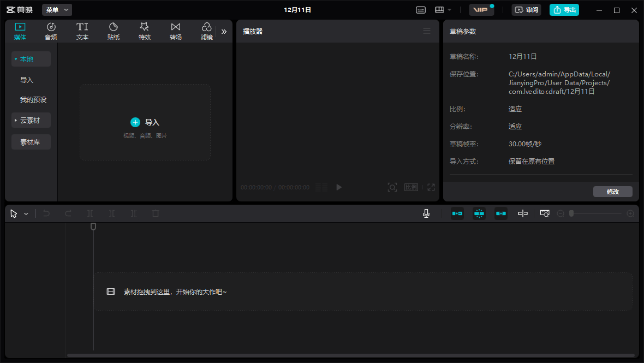Expand the layout dropdown arrow

pyautogui.click(x=449, y=10)
